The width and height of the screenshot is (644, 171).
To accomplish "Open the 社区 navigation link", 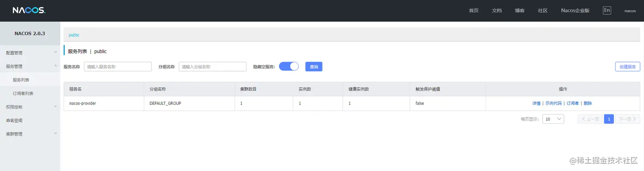I will (x=543, y=11).
